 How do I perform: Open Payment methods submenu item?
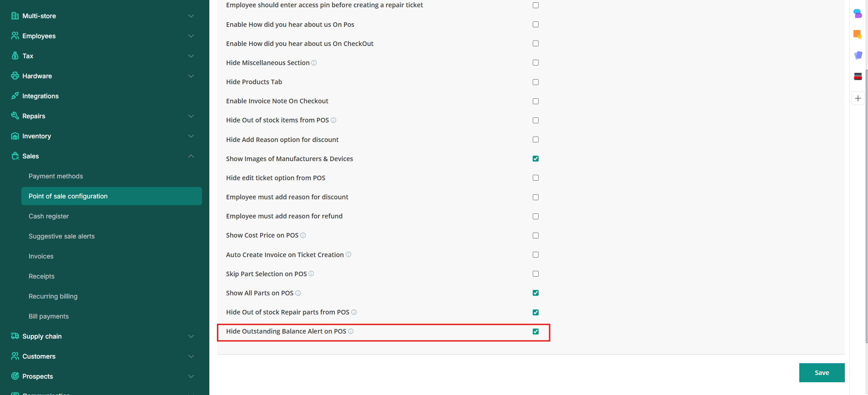pyautogui.click(x=56, y=176)
